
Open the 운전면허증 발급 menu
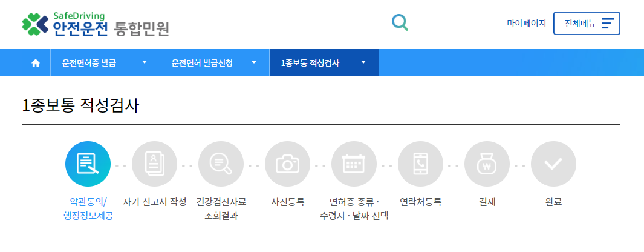(x=105, y=62)
